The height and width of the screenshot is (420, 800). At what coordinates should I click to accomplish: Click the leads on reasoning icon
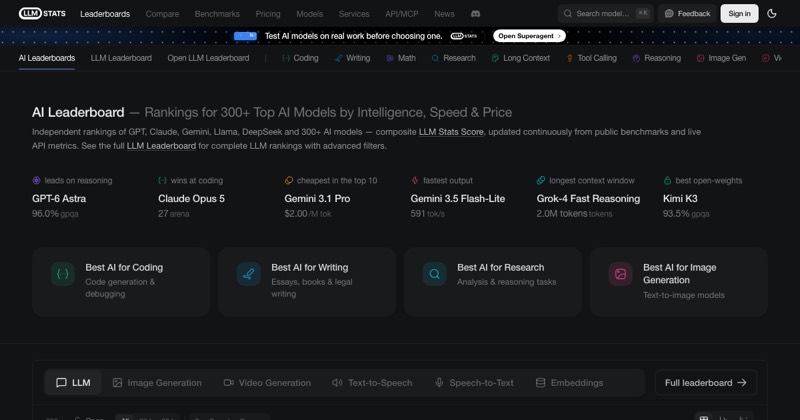pyautogui.click(x=36, y=180)
